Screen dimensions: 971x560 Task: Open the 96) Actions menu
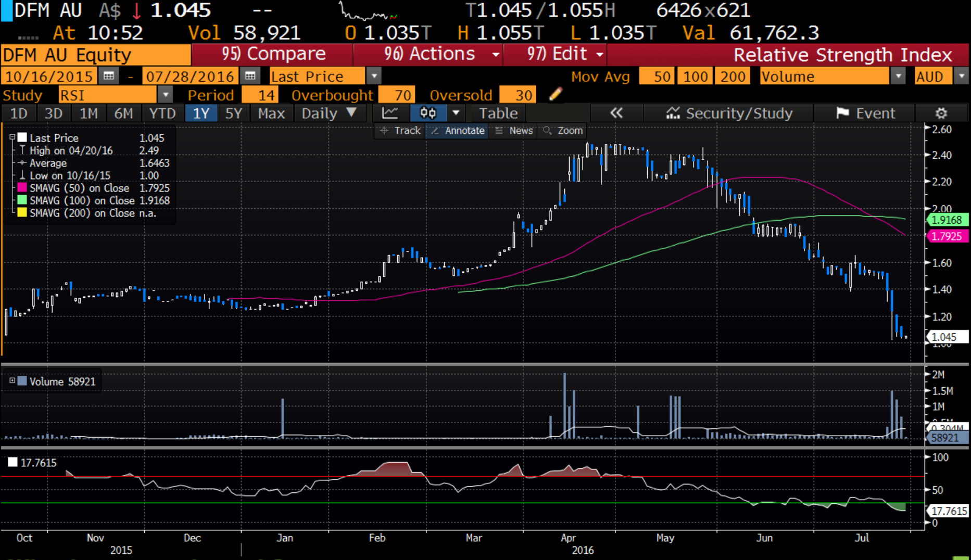click(x=428, y=54)
